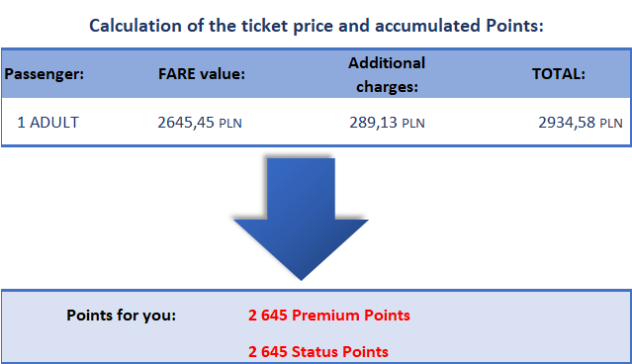Click the word charges in the header

tap(387, 87)
